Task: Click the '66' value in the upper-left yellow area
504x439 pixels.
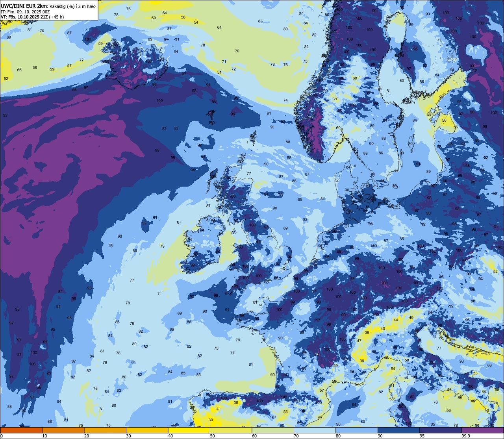Action: coord(19,70)
